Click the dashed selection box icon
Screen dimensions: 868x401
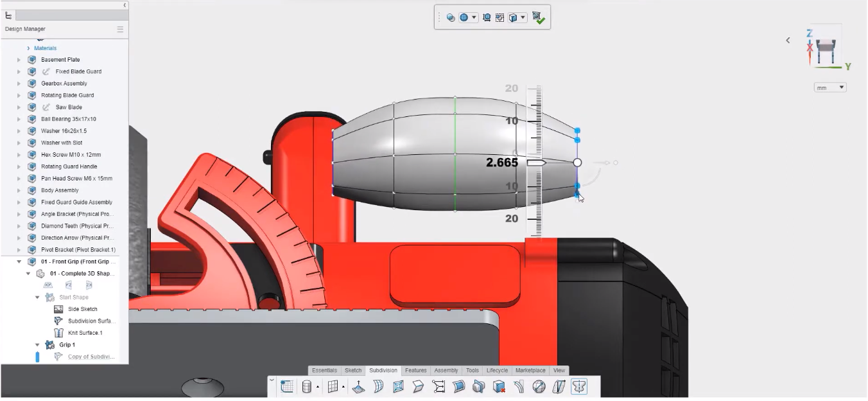[x=499, y=18]
